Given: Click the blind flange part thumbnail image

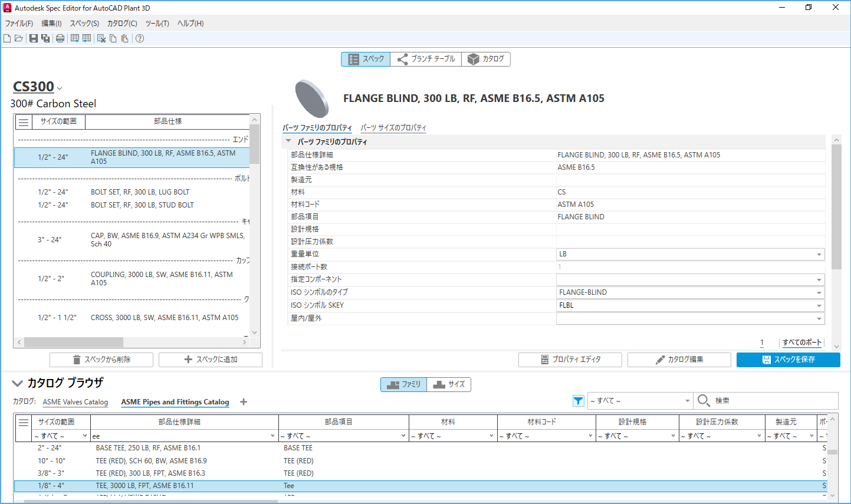Looking at the screenshot, I should point(311,98).
